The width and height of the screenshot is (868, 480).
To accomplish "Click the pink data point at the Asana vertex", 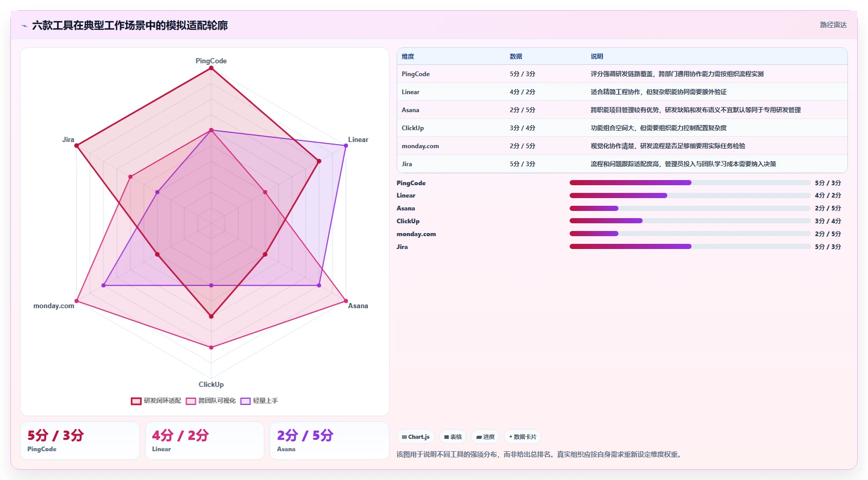I will [346, 301].
